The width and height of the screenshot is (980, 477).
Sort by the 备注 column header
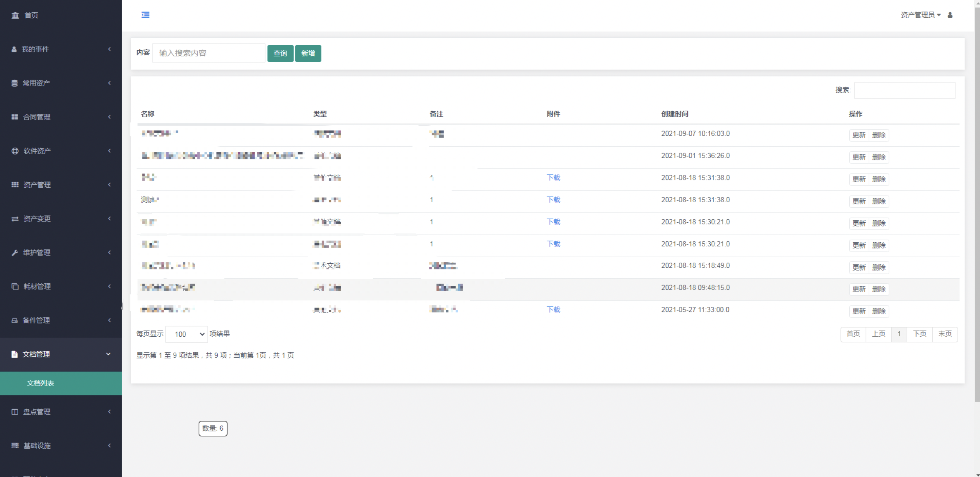(x=436, y=114)
